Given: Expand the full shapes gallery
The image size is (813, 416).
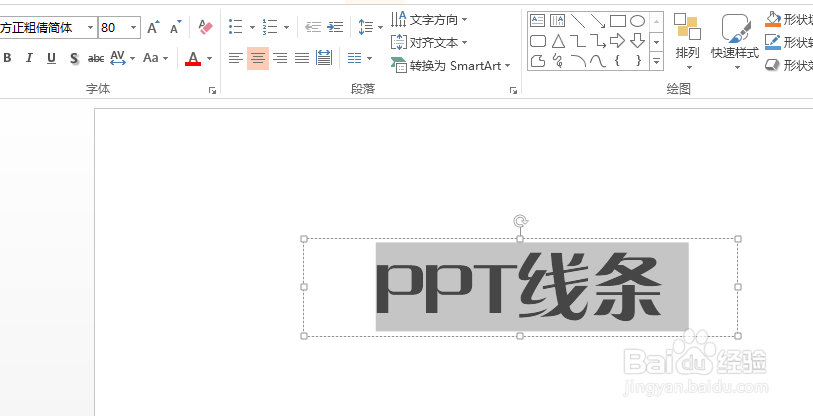Looking at the screenshot, I should [x=657, y=61].
